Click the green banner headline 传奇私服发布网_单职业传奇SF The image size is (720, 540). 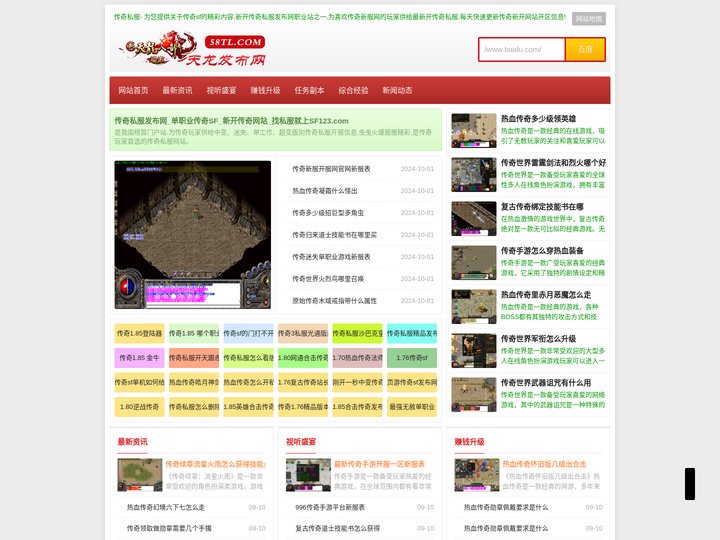point(231,121)
